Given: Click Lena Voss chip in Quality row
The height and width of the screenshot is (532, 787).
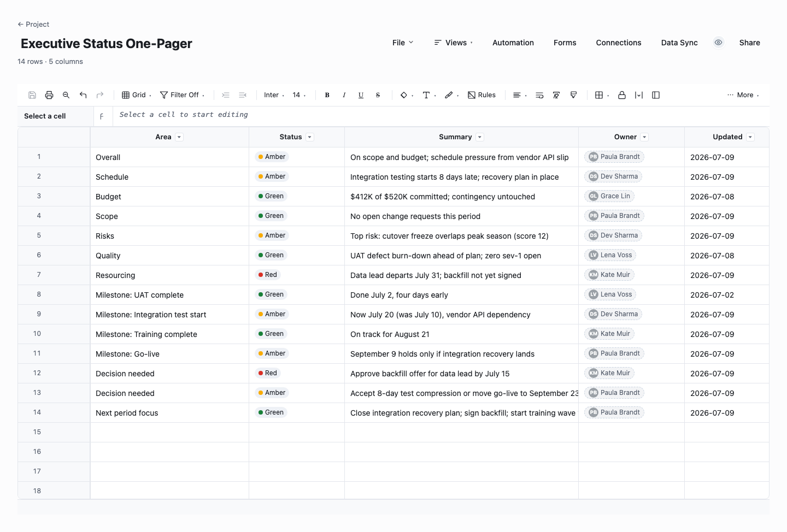Looking at the screenshot, I should 610,255.
